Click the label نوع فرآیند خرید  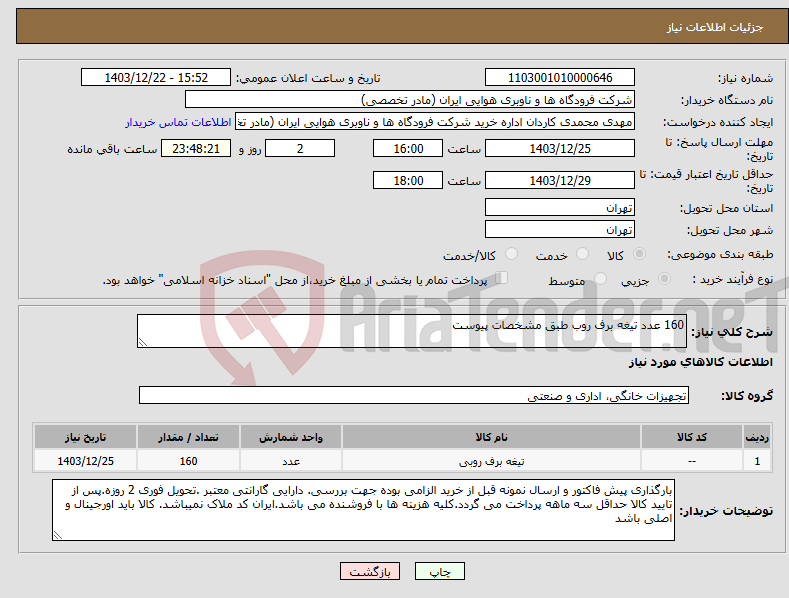[x=733, y=279]
